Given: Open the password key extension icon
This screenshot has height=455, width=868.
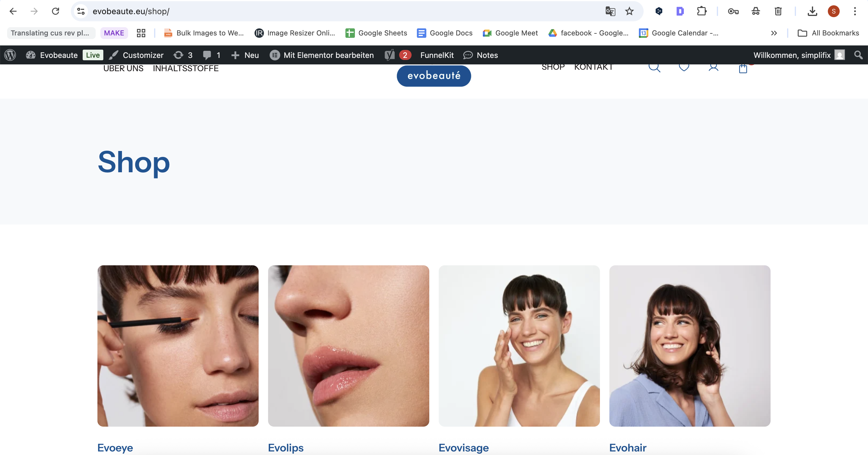Looking at the screenshot, I should point(733,11).
